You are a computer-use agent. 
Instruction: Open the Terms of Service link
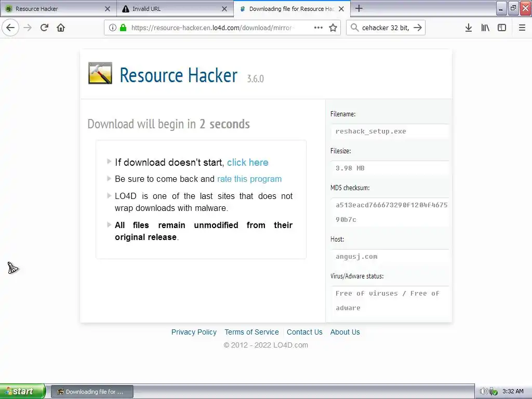[251, 332]
